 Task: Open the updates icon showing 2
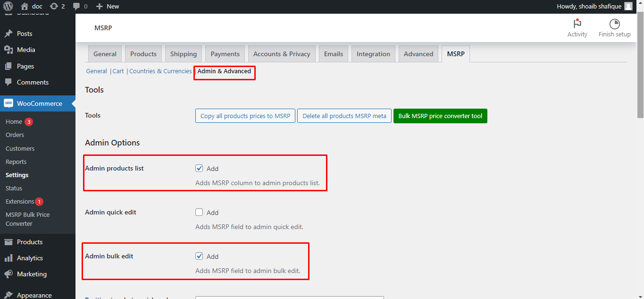(54, 6)
